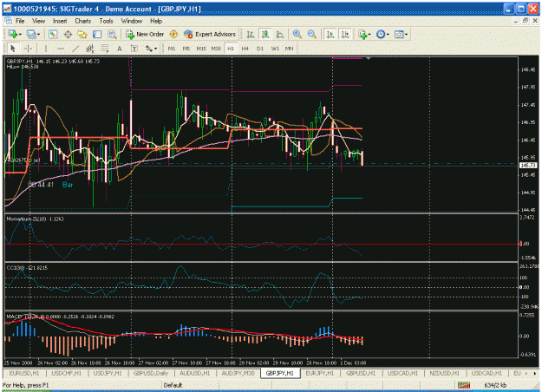Expand the New Chart dropdown arrow
Screen dimensions: 542x392
coord(20,35)
